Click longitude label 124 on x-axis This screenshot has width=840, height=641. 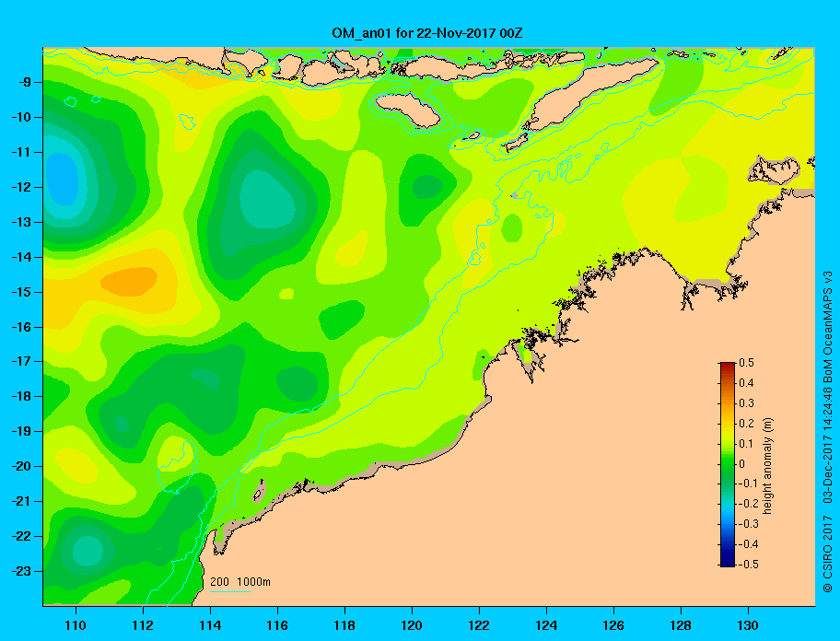click(546, 625)
